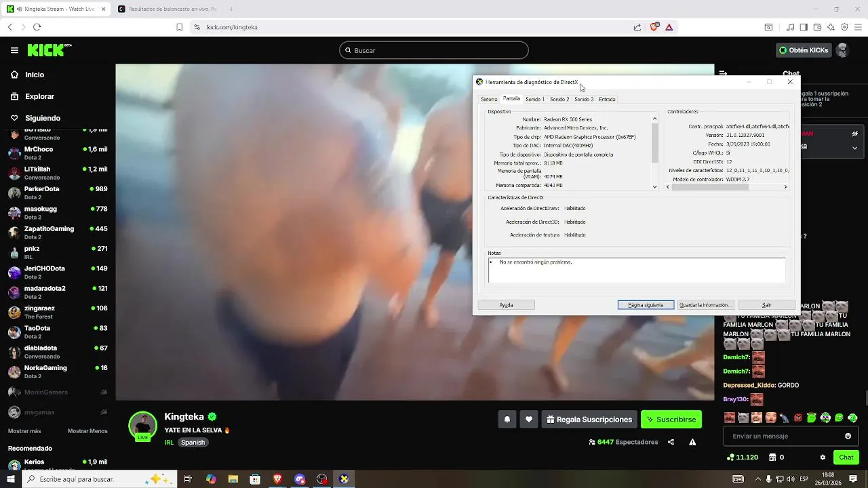Open pnkz's IRL channel in sidebar

click(58, 252)
